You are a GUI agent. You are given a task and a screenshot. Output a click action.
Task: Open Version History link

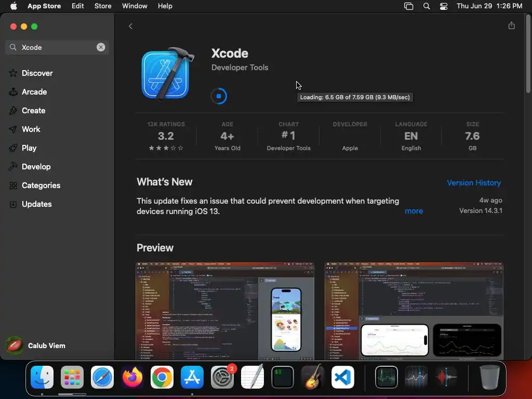[x=474, y=183]
